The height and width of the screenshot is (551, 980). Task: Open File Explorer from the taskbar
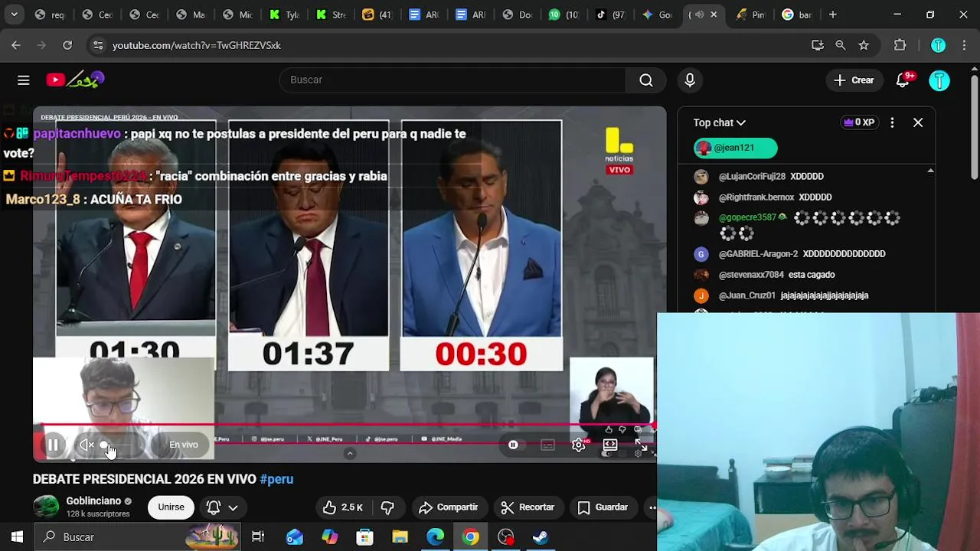(400, 537)
